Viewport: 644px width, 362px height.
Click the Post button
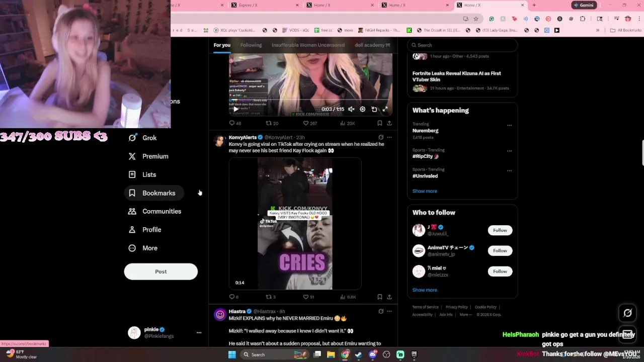point(161,271)
